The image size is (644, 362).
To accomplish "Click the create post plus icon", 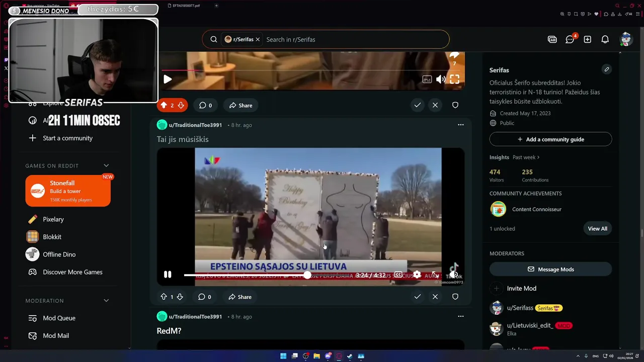I will tap(588, 39).
